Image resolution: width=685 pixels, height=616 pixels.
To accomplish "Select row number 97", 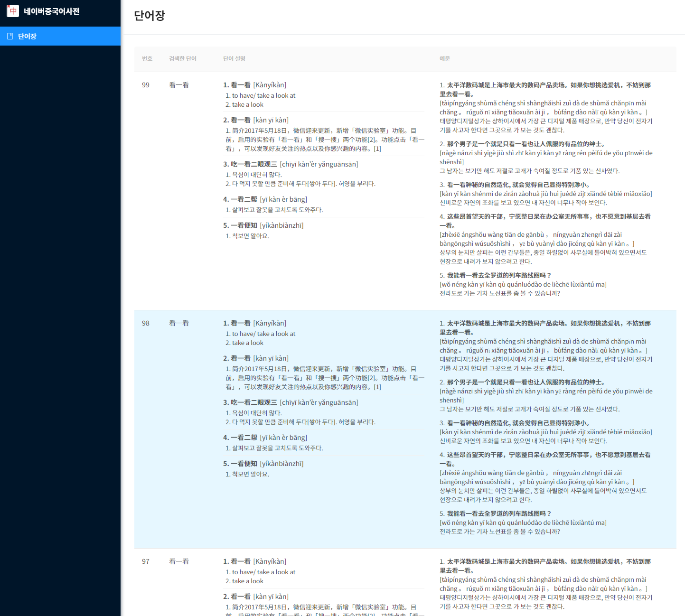I will coord(146,561).
